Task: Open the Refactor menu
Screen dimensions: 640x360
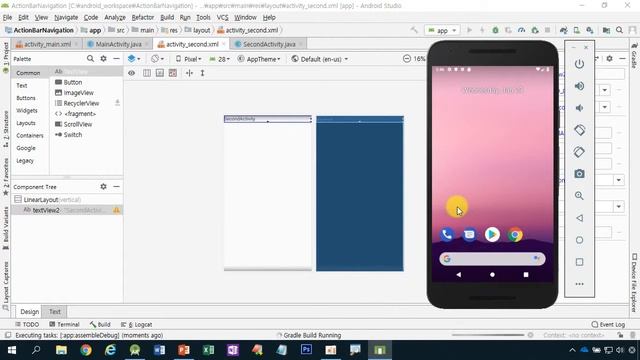Action: [x=143, y=18]
